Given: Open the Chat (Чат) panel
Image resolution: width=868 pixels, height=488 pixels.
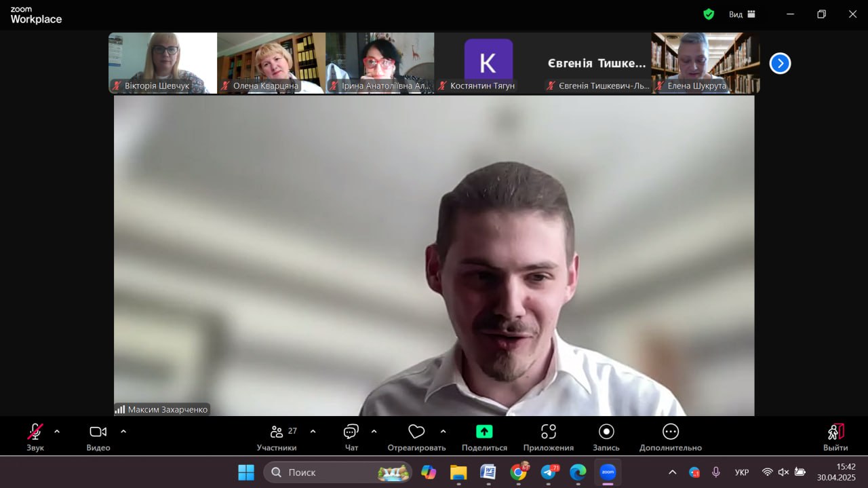Looking at the screenshot, I should point(351,432).
